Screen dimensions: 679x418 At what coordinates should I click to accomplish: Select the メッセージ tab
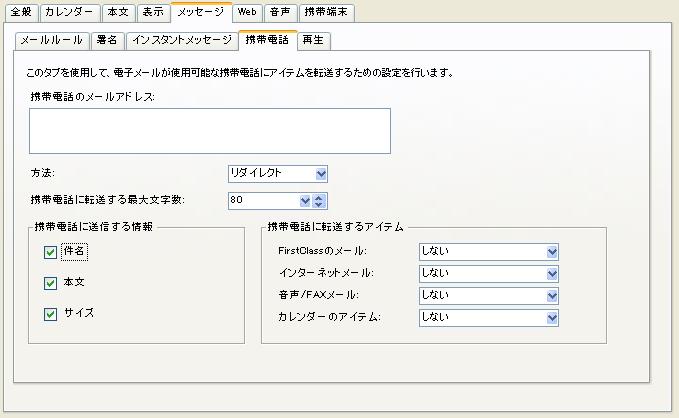point(201,12)
